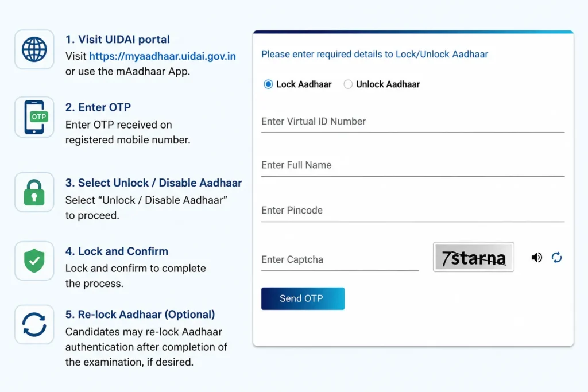Focus the Enter Captcha field
Screen dimensions: 588x392
click(340, 260)
